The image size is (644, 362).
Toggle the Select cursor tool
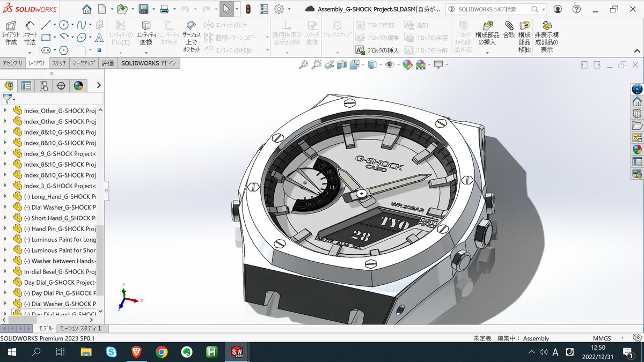tap(226, 9)
